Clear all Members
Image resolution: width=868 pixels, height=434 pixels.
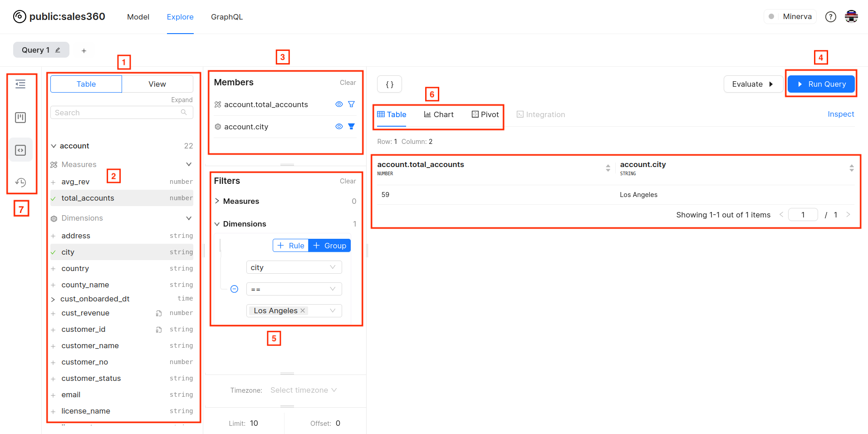click(348, 83)
